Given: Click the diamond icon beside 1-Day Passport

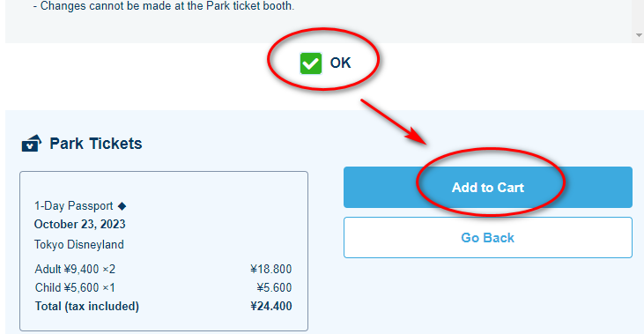Looking at the screenshot, I should [122, 206].
